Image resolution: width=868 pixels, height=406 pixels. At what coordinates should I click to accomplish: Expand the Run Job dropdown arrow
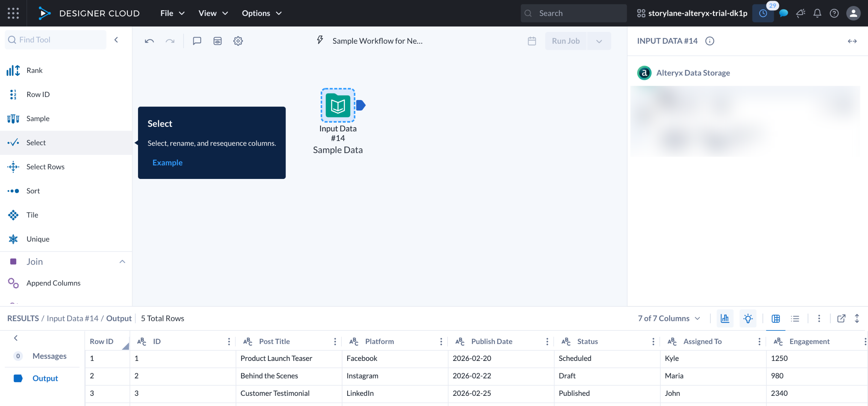coord(599,41)
